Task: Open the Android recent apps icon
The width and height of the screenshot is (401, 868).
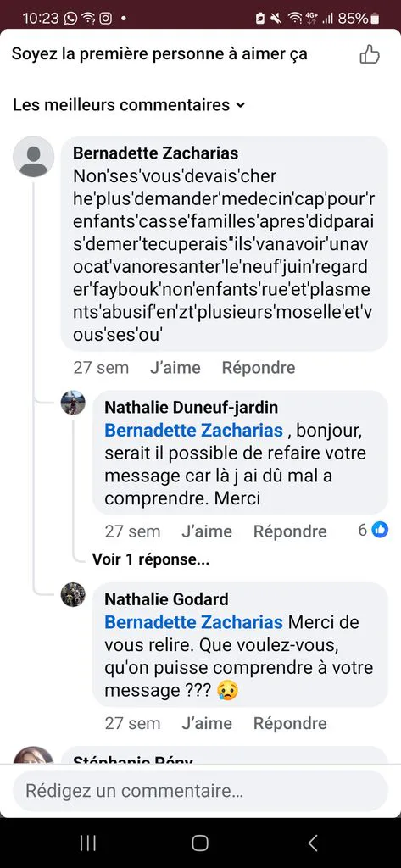Action: pos(88,843)
